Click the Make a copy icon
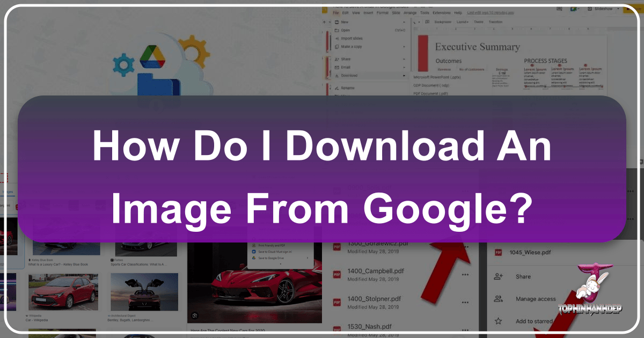The width and height of the screenshot is (644, 338). point(336,47)
